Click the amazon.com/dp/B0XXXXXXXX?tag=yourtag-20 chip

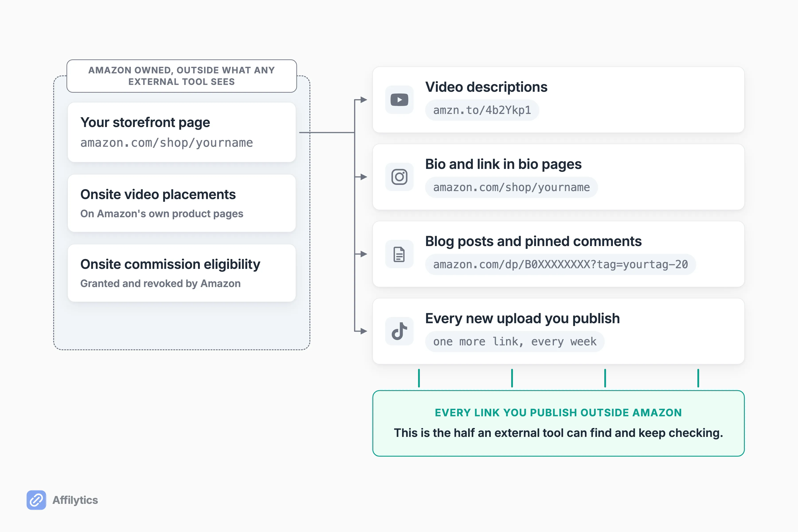point(561,264)
